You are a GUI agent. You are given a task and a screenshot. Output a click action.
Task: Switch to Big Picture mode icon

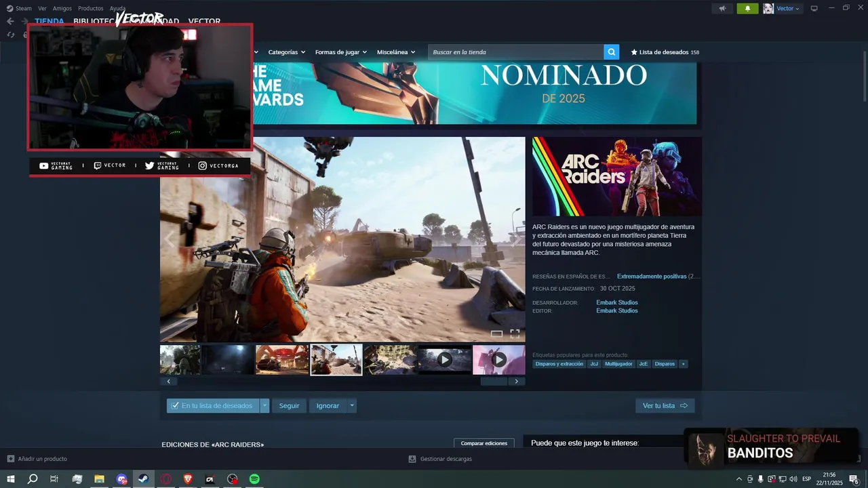[x=814, y=8]
